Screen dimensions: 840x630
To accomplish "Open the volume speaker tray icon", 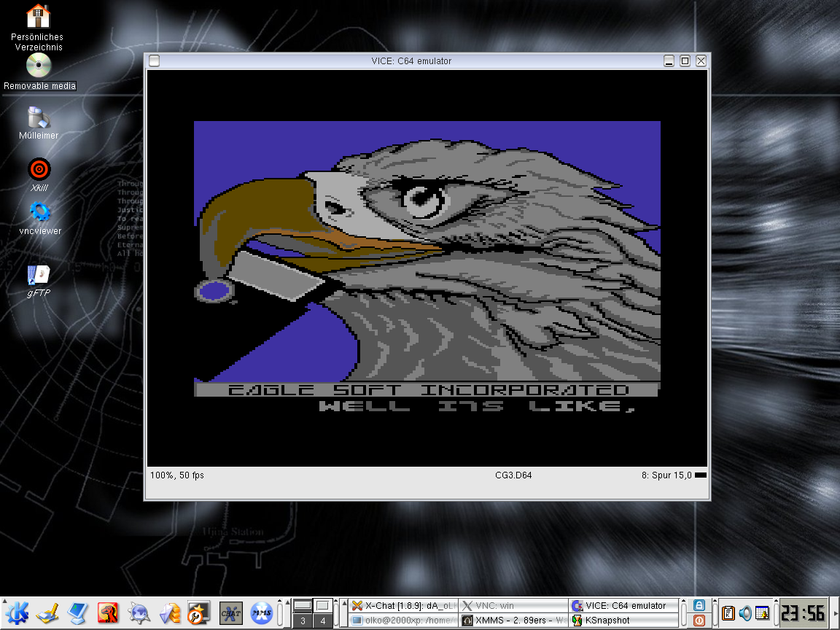I will 745,612.
